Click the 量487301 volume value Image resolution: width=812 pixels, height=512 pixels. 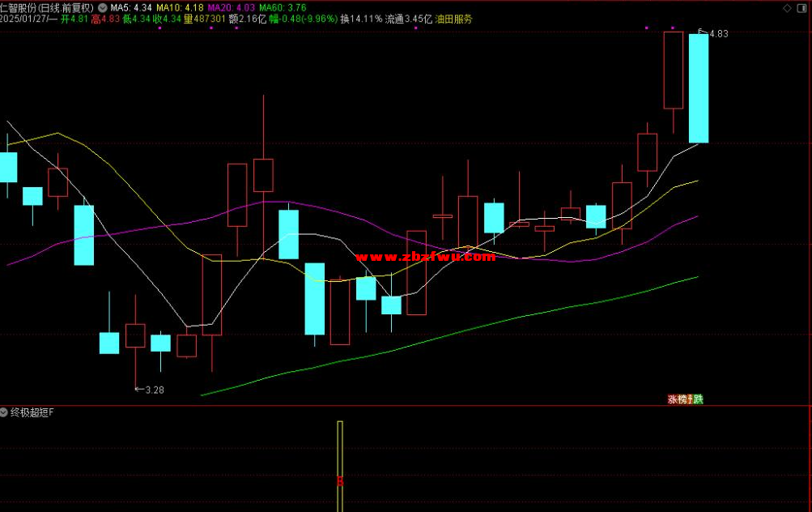click(x=205, y=19)
